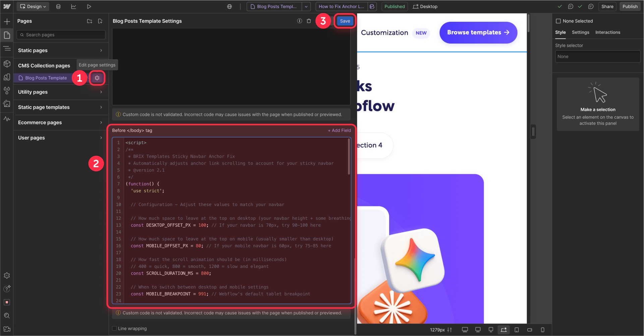Save the page settings
The width and height of the screenshot is (644, 336).
[x=345, y=21]
